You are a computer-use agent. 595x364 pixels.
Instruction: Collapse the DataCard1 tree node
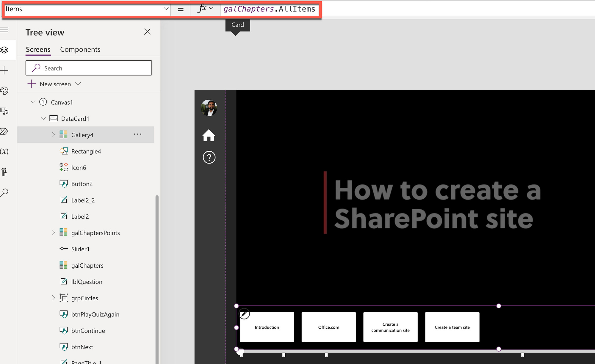point(43,118)
